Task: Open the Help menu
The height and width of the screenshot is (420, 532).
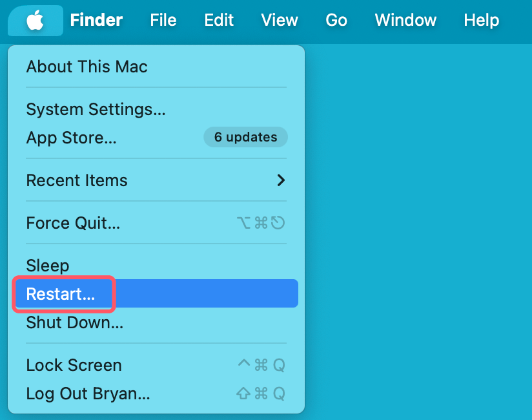Action: (481, 20)
